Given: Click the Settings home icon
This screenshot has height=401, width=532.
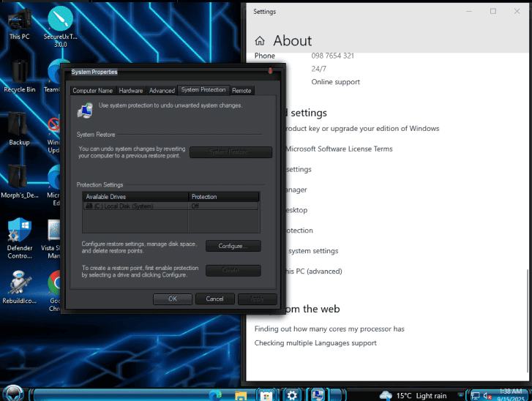Looking at the screenshot, I should pyautogui.click(x=260, y=41).
